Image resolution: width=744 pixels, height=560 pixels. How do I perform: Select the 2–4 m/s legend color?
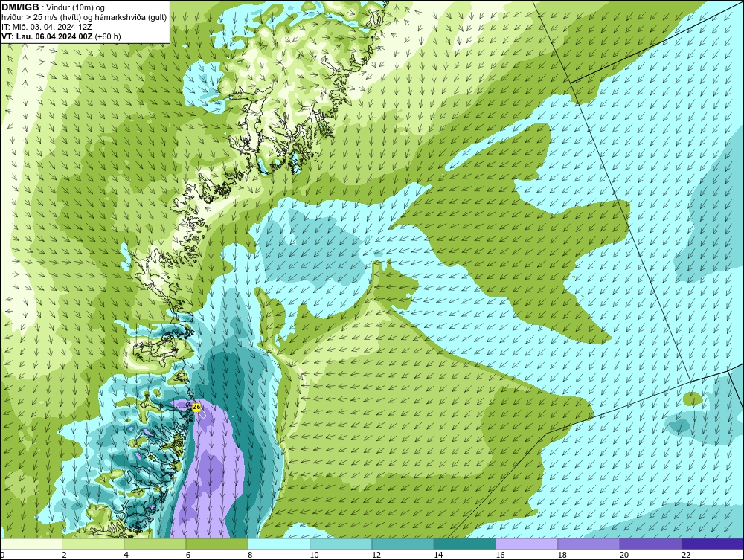pyautogui.click(x=93, y=544)
